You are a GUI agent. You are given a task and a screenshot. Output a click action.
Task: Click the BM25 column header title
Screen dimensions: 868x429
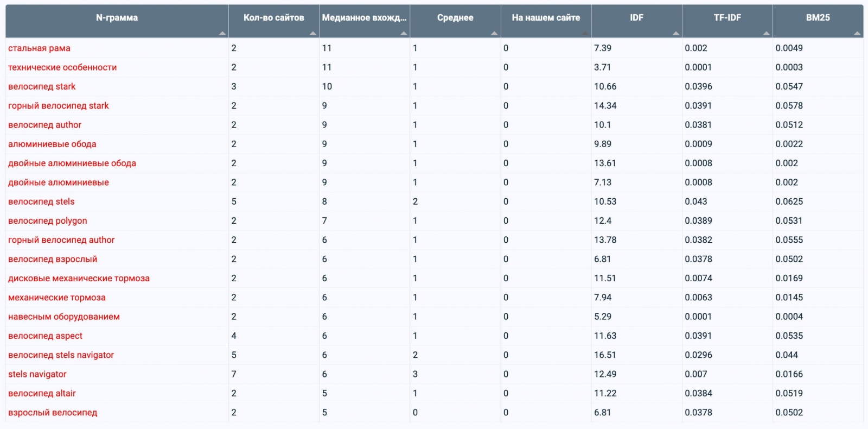(818, 18)
